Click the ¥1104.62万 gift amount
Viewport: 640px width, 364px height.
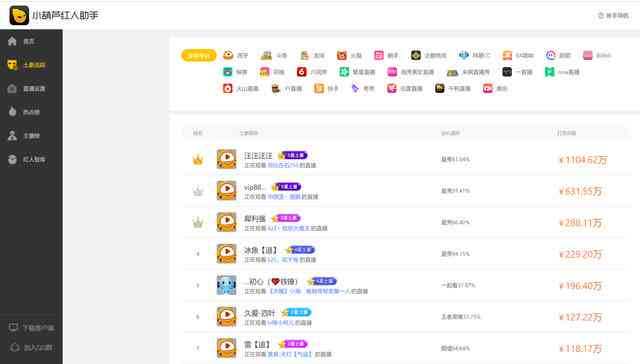coord(583,160)
